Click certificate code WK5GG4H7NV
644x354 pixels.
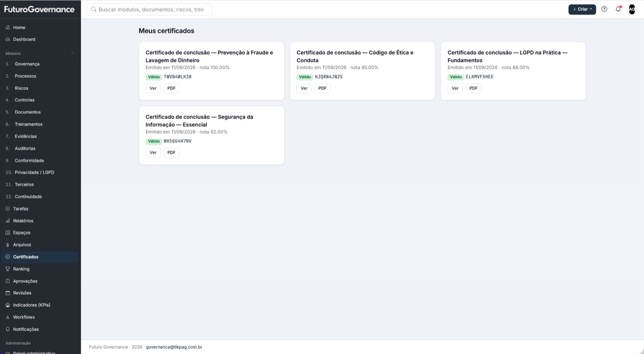click(178, 141)
